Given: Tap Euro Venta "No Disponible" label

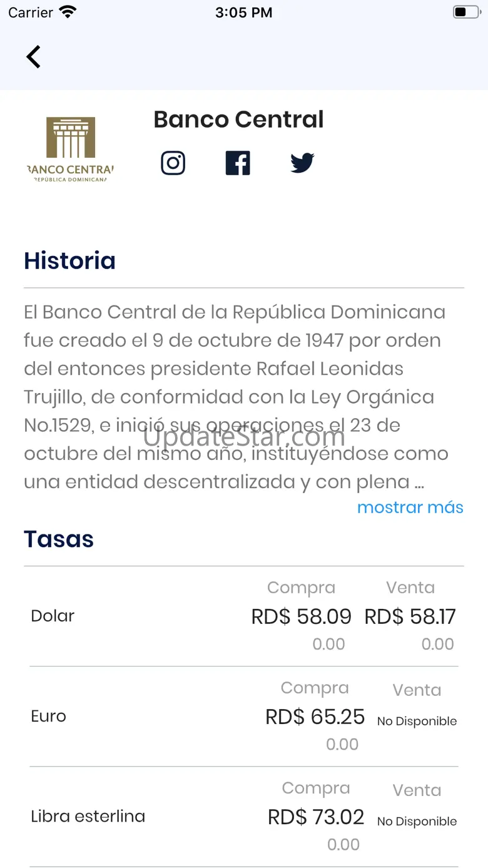Looking at the screenshot, I should pos(417,721).
